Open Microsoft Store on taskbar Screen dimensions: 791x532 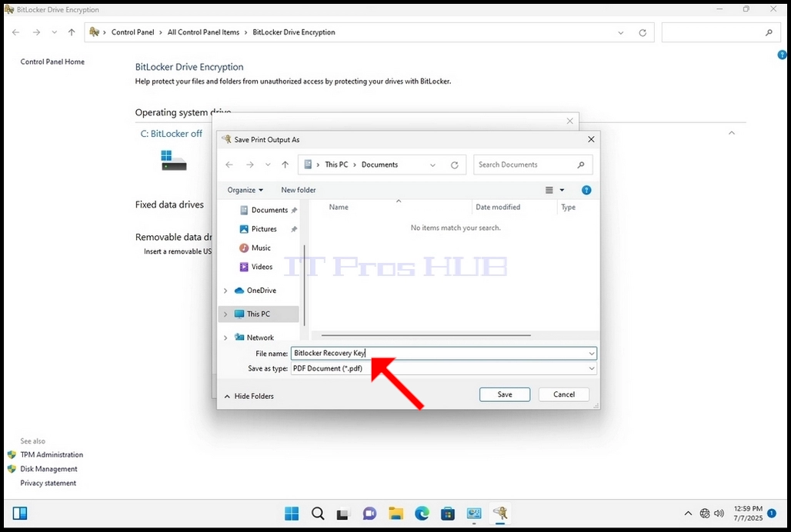tap(448, 514)
